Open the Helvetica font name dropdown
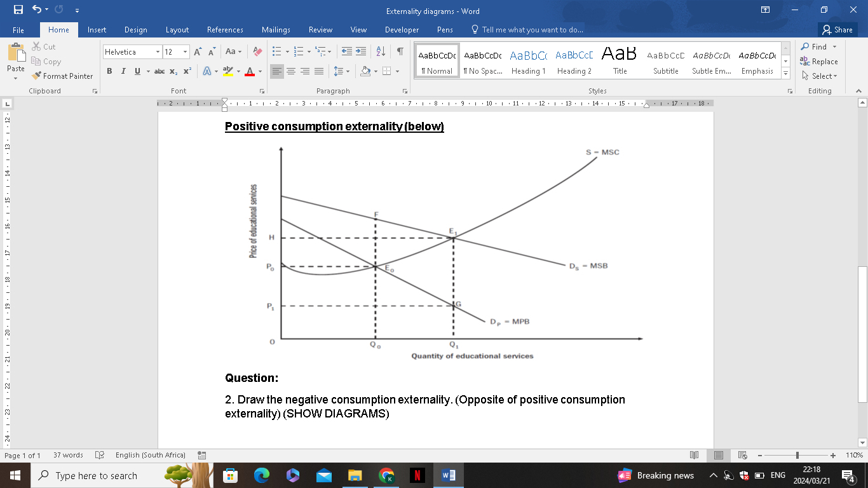The image size is (868, 488). tap(157, 51)
